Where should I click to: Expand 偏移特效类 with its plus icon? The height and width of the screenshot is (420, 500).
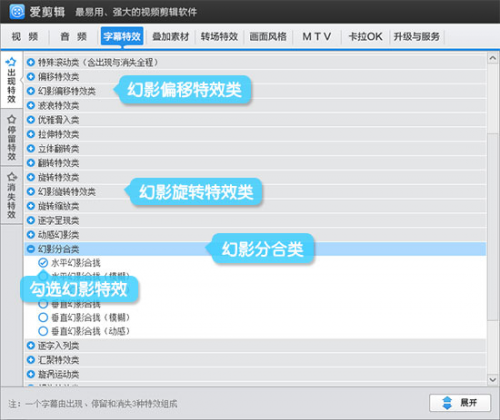point(31,77)
